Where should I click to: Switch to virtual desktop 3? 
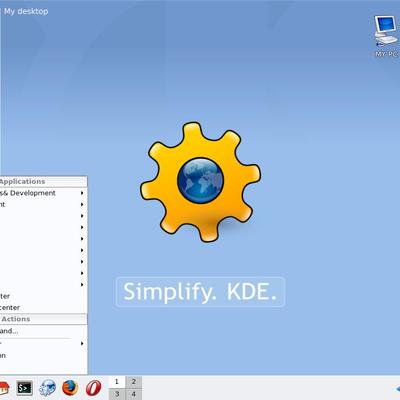pyautogui.click(x=117, y=394)
